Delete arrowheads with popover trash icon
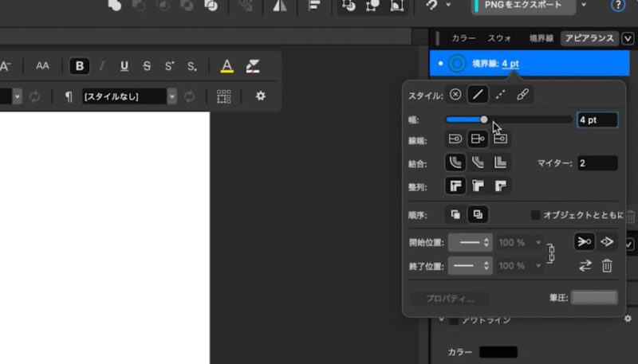Screen dimensions: 638x364 click(x=607, y=266)
